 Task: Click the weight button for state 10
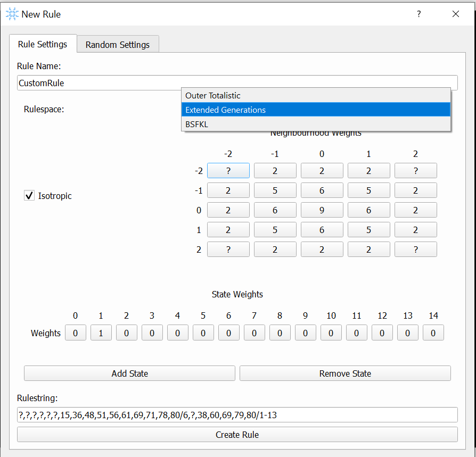pyautogui.click(x=331, y=333)
